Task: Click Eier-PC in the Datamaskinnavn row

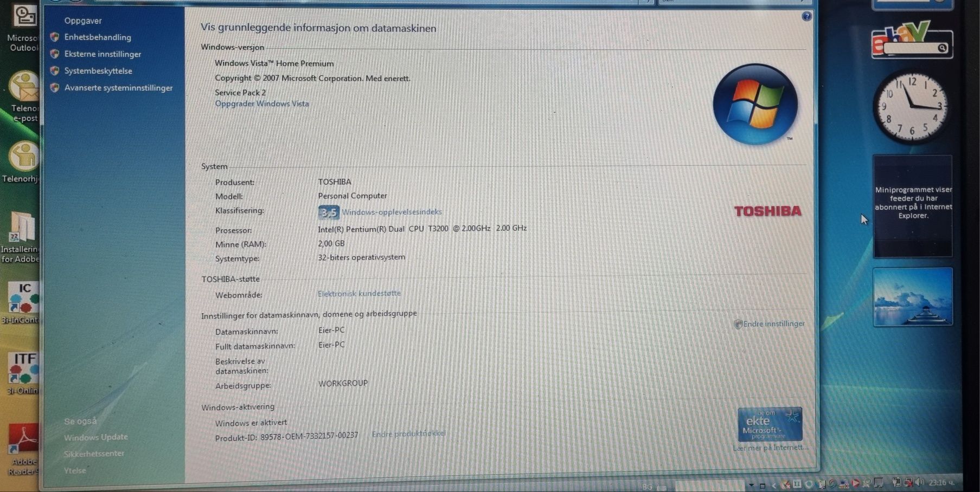Action: coord(331,330)
